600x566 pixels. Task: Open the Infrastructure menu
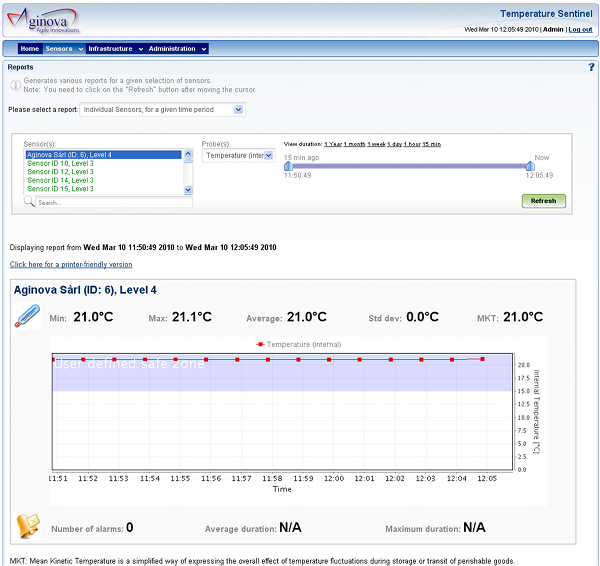pos(114,48)
